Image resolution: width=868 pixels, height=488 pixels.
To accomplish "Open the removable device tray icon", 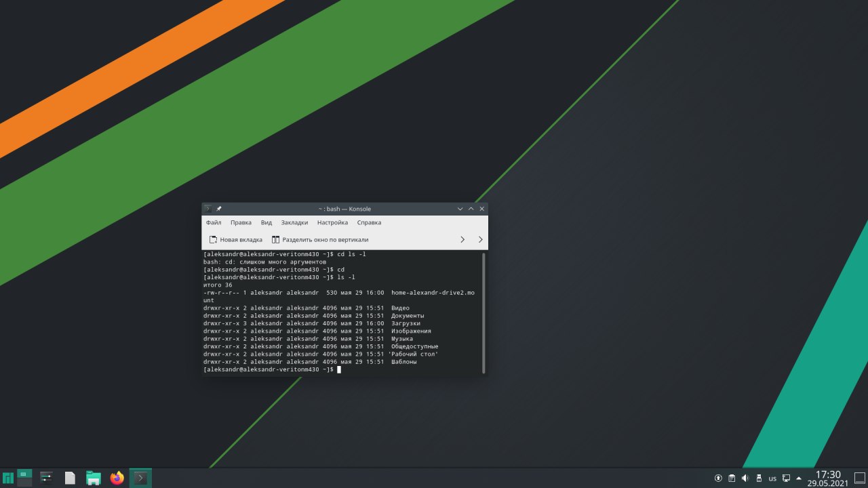I will 759,479.
